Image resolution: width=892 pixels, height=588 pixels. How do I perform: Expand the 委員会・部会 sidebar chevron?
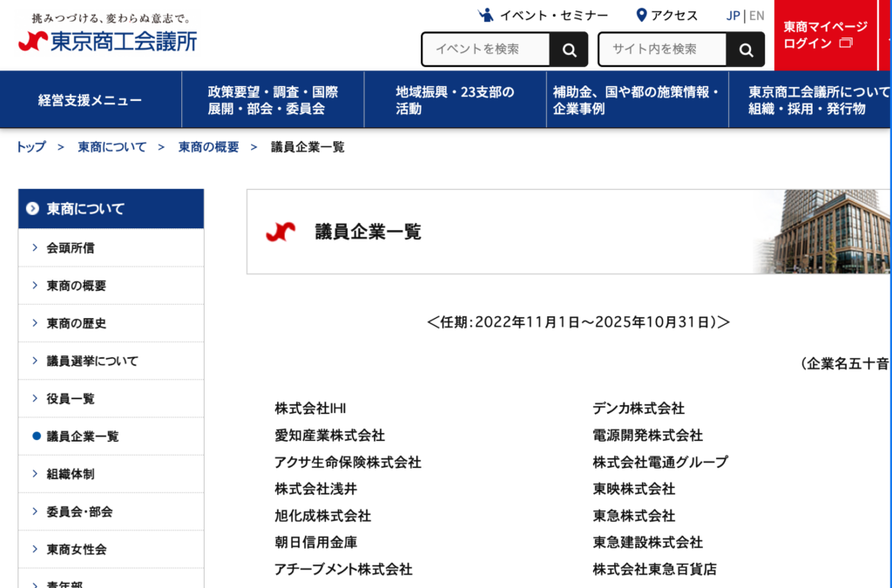click(35, 511)
